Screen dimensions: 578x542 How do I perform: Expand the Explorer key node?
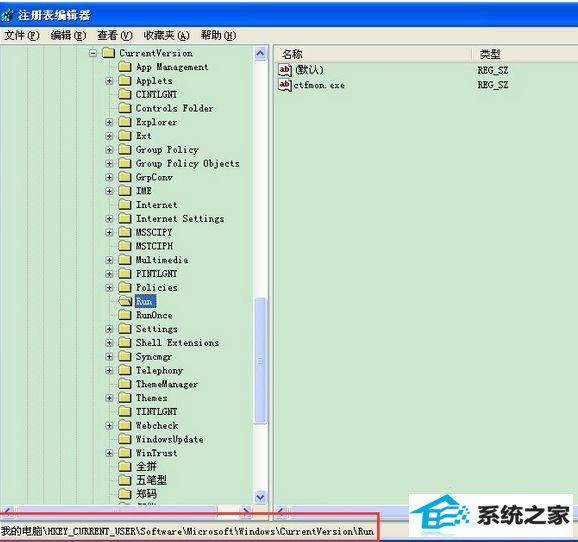click(x=109, y=122)
